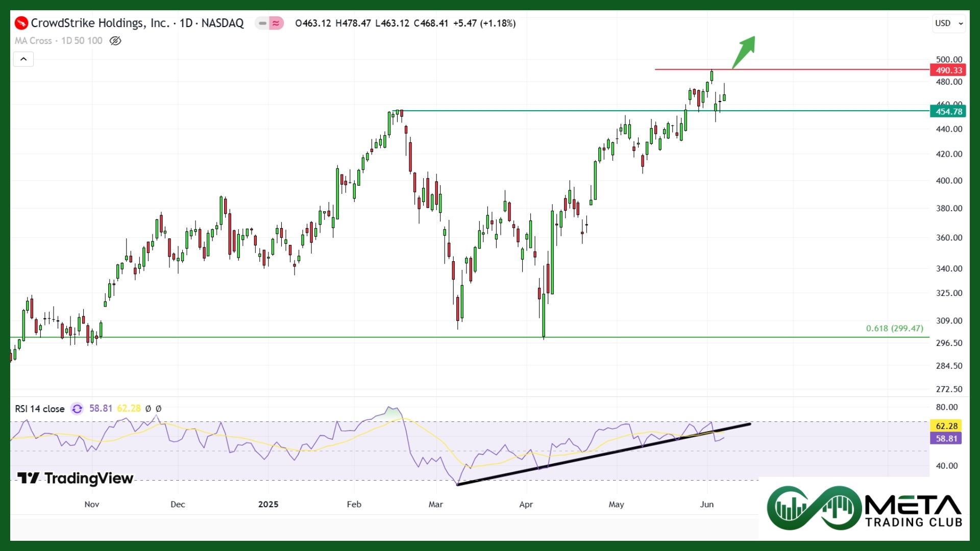
Task: Collapse the indicator legend chevron
Action: 23,59
